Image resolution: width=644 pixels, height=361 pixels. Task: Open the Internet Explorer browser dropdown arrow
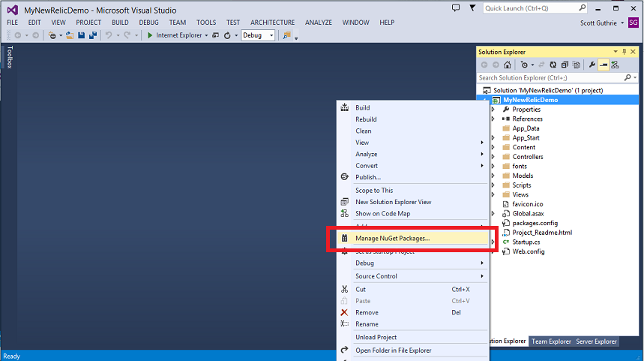[206, 35]
